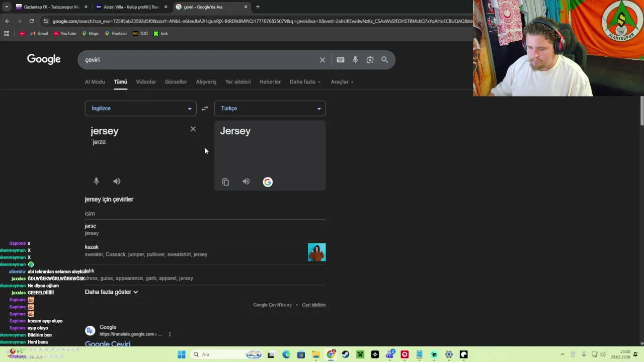Select the AI Modu search tab

(95, 82)
